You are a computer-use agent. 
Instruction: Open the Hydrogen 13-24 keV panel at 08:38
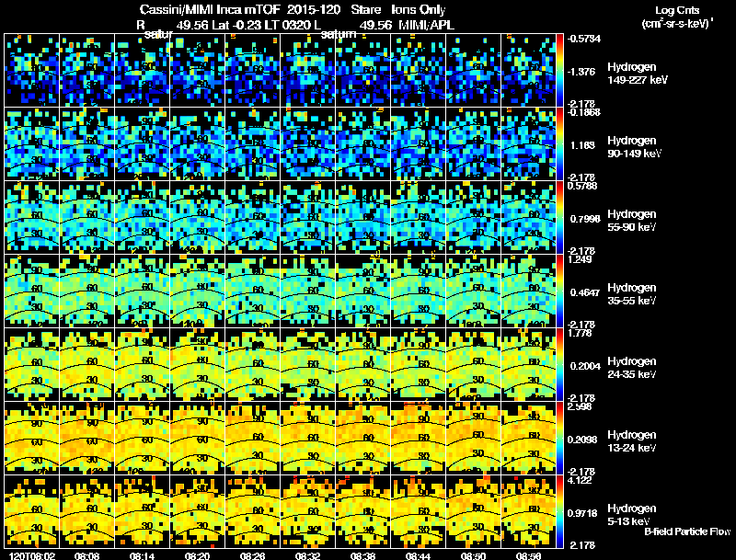[362, 438]
